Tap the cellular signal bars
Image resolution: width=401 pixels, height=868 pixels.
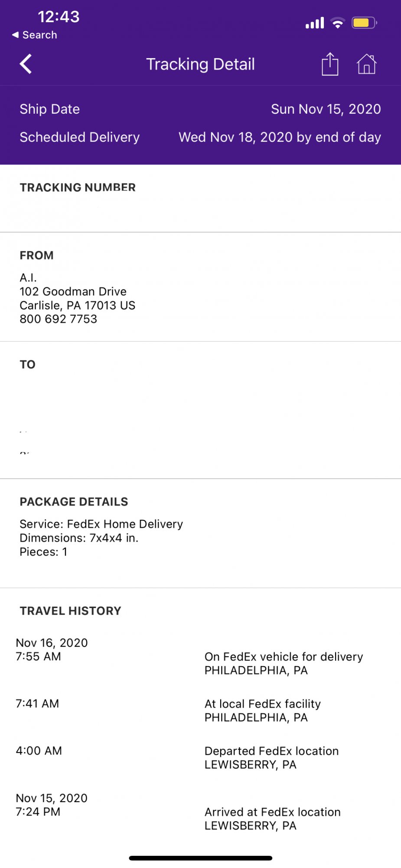pos(315,23)
